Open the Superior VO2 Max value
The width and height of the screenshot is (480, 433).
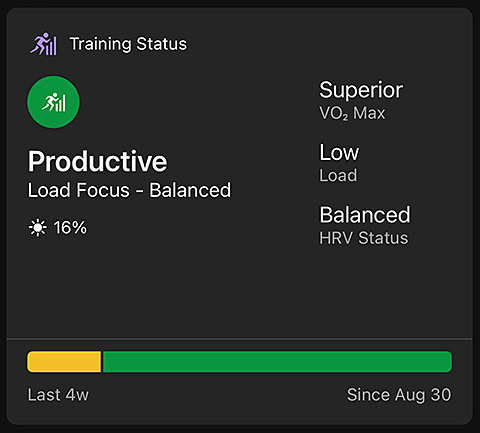pyautogui.click(x=361, y=90)
